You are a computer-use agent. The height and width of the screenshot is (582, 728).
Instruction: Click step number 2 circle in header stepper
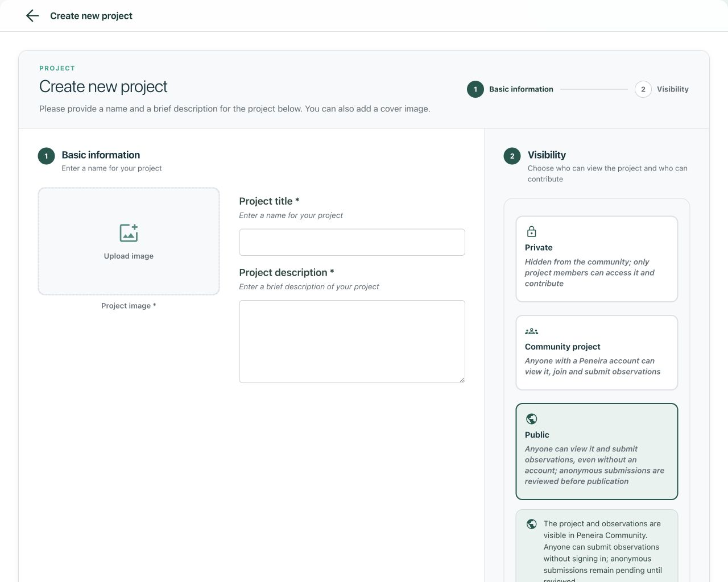coord(643,89)
